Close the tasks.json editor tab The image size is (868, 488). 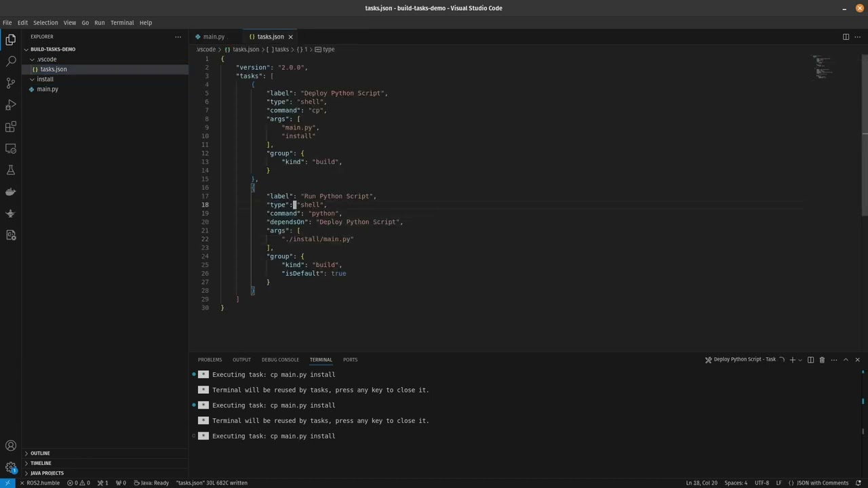click(290, 37)
